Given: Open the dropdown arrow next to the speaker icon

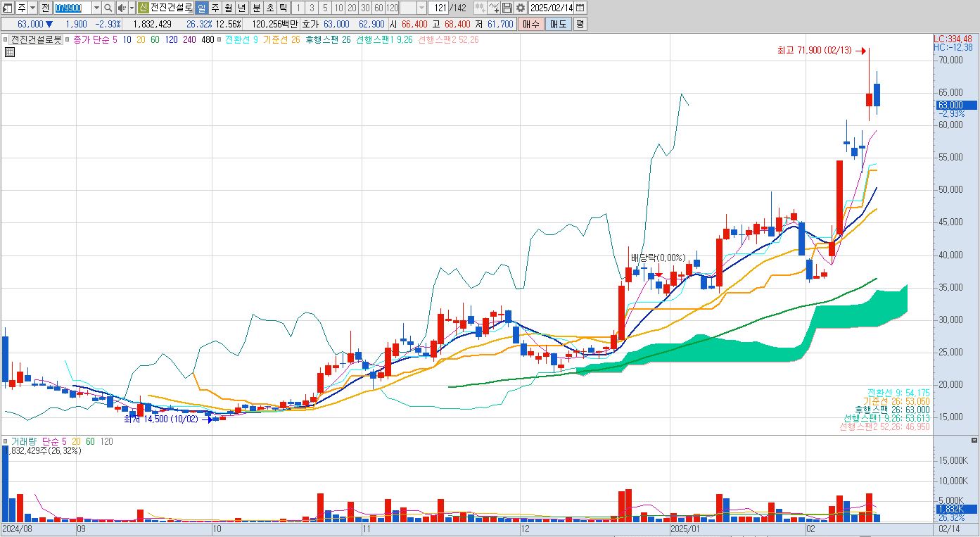Looking at the screenshot, I should [132, 8].
